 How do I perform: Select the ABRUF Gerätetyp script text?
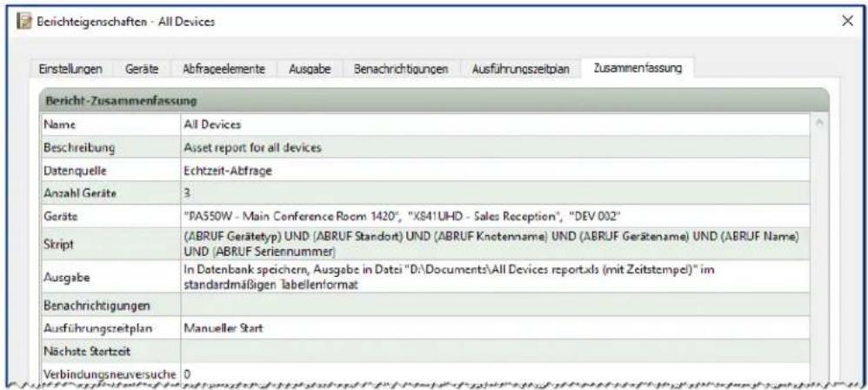(491, 244)
